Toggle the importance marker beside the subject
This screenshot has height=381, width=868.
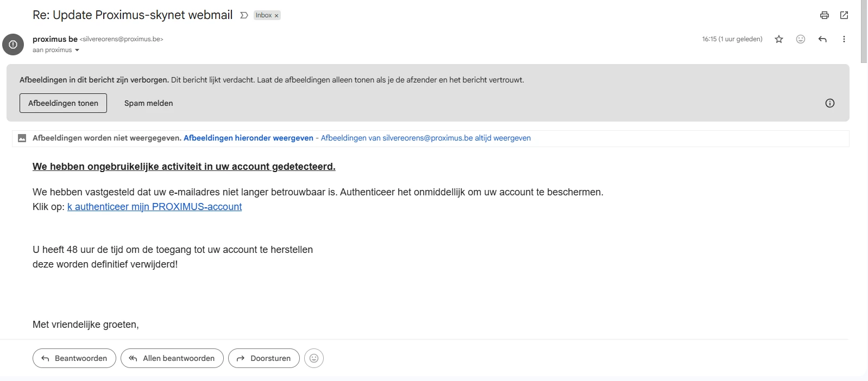click(244, 15)
